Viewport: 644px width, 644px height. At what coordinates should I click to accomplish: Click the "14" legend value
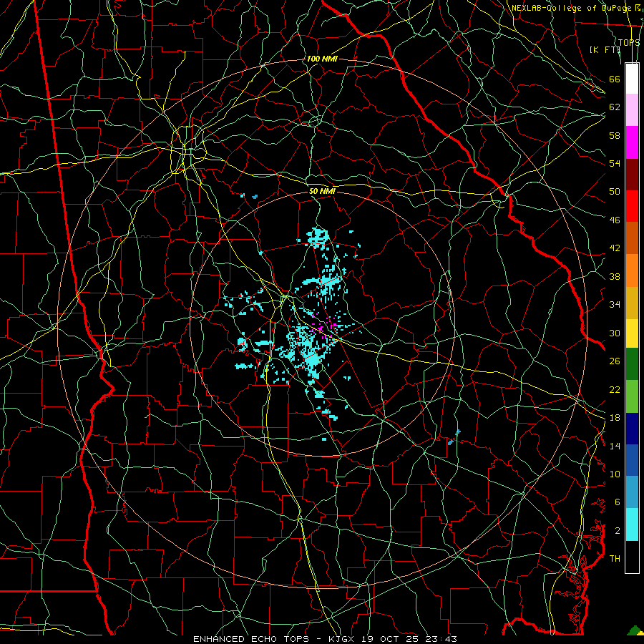point(615,446)
